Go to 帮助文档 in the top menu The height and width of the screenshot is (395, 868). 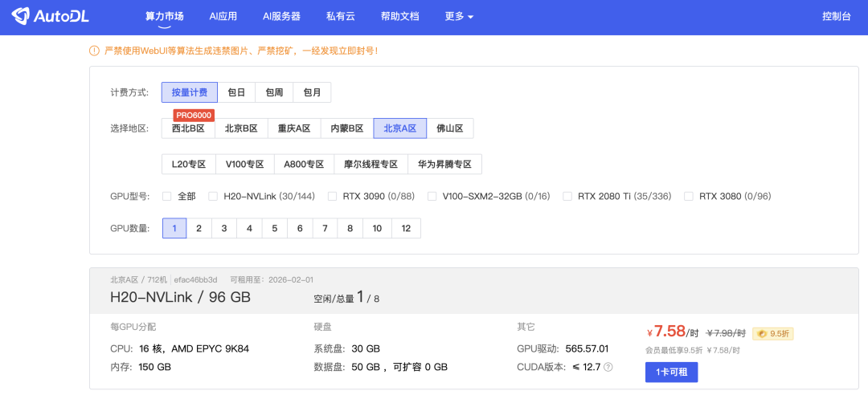399,16
